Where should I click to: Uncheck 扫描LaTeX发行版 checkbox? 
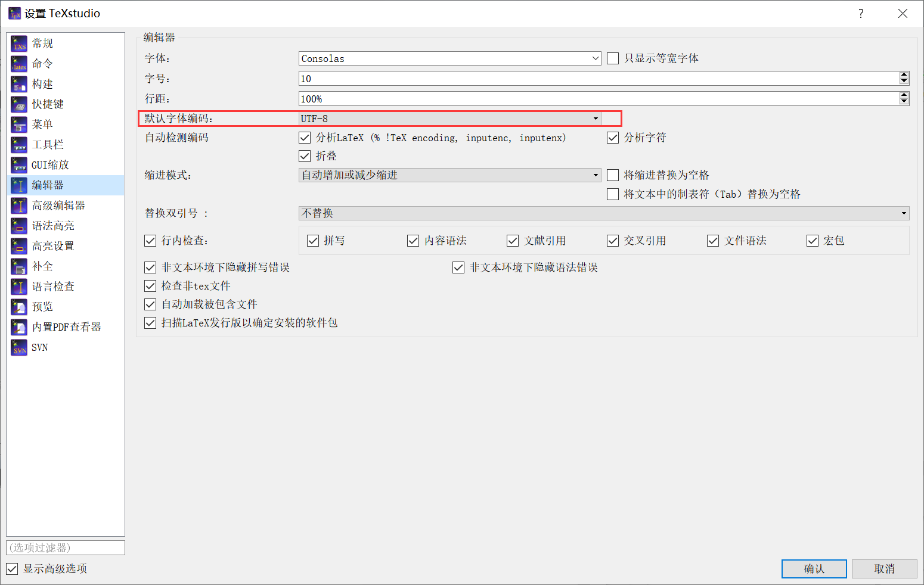[x=150, y=323]
